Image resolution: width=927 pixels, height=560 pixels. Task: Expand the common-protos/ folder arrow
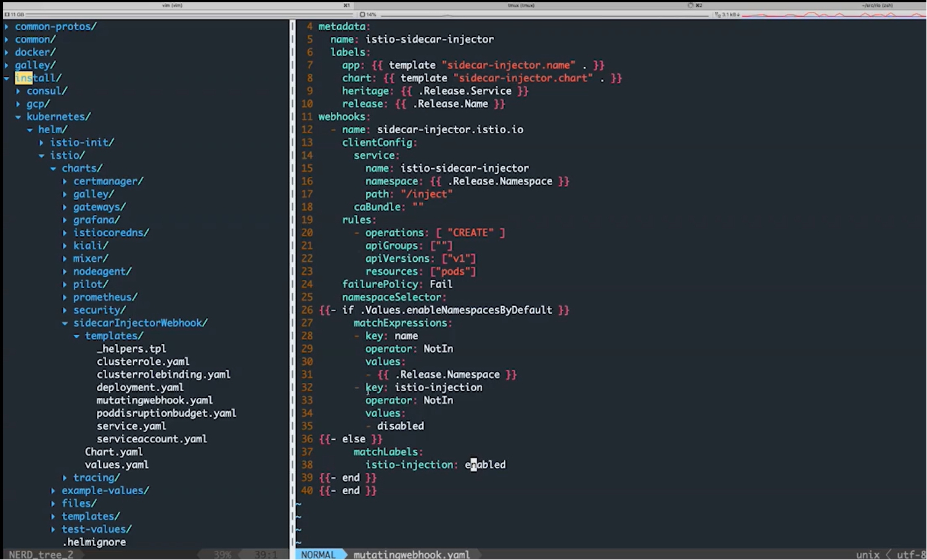pos(7,26)
